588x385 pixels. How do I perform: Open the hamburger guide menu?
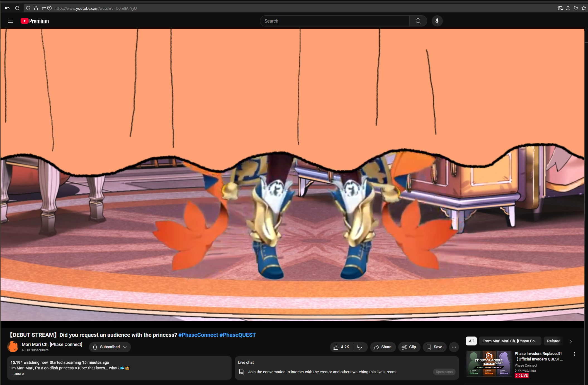pos(11,21)
